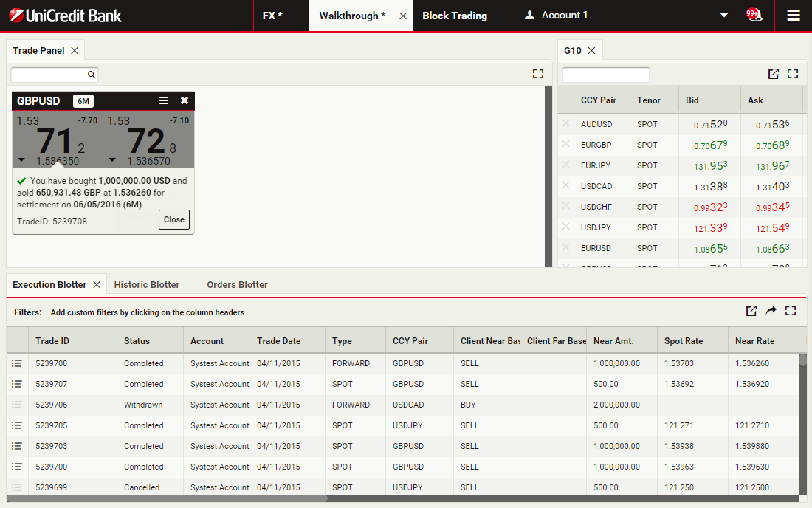Expand the GBPUSD buy side dropdown arrow
The width and height of the screenshot is (812, 508).
tap(112, 159)
